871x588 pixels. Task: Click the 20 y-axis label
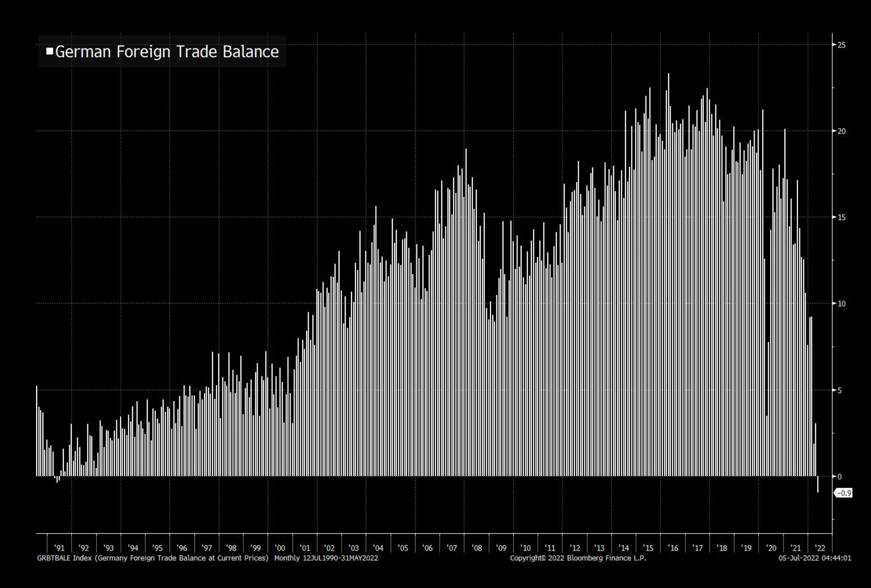coord(841,131)
